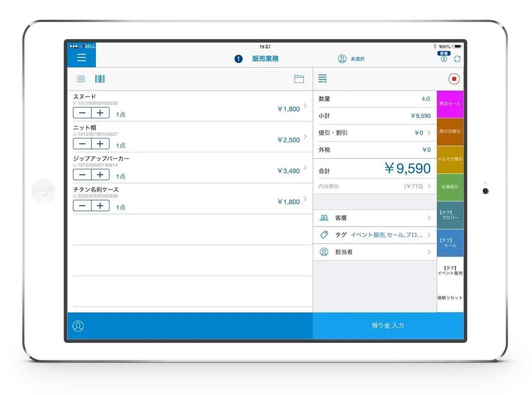This screenshot has height=395, width=532.
Task: Click the ジップアップパーカー product name
Action: [101, 158]
